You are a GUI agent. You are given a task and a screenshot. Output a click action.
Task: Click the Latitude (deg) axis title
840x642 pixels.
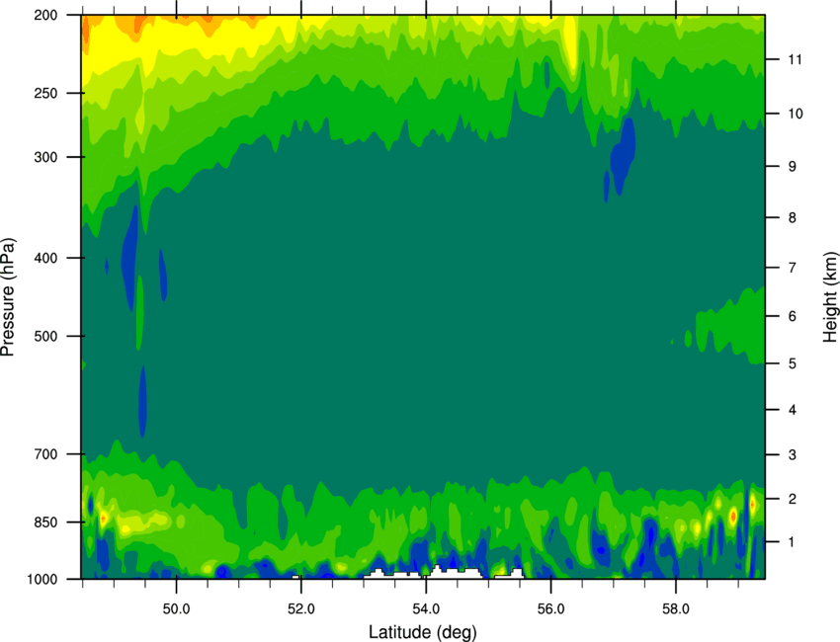coord(423,632)
